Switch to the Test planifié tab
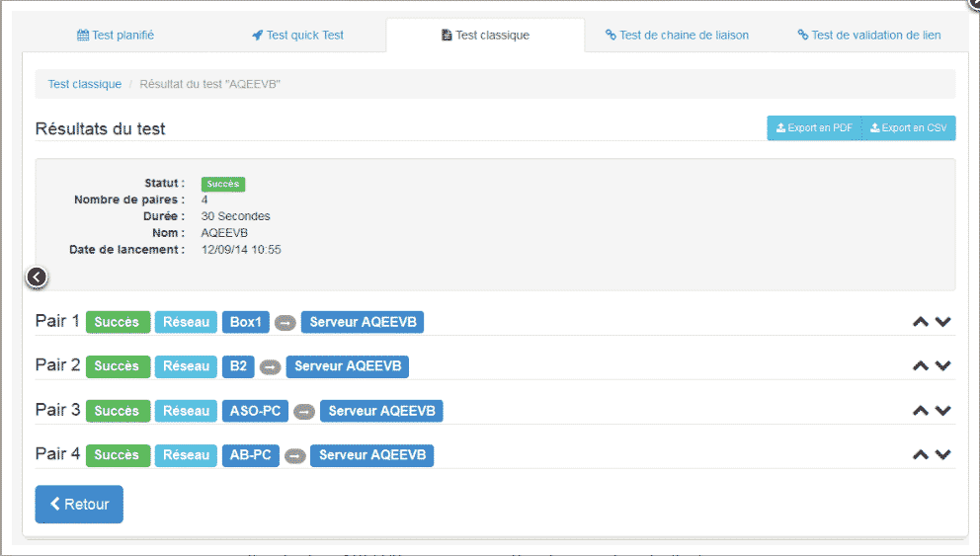980x556 pixels. click(116, 36)
